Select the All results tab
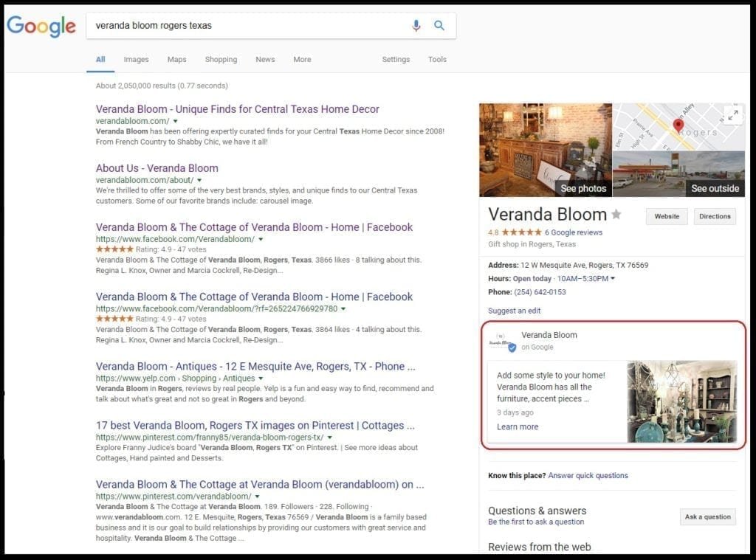This screenshot has height=560, width=756. (100, 59)
